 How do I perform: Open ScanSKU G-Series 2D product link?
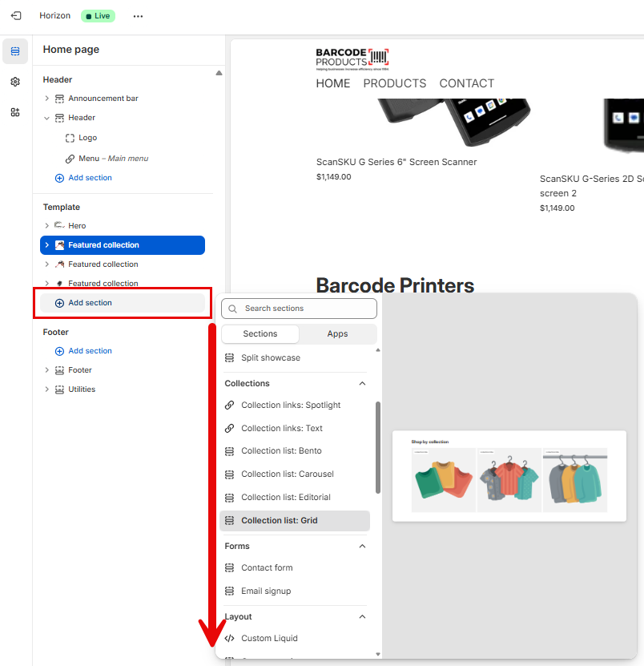pos(592,186)
